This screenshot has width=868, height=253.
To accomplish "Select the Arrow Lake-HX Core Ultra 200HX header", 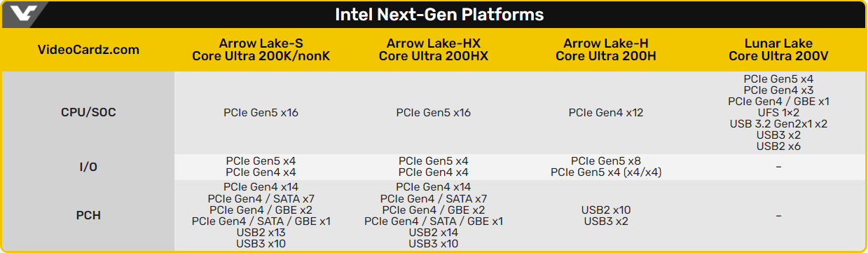I will pos(434,50).
